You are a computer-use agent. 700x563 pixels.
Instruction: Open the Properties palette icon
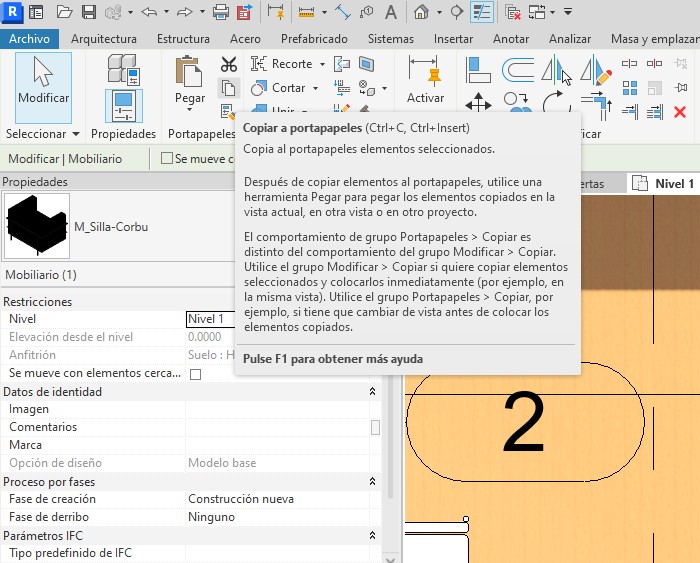pyautogui.click(x=123, y=105)
